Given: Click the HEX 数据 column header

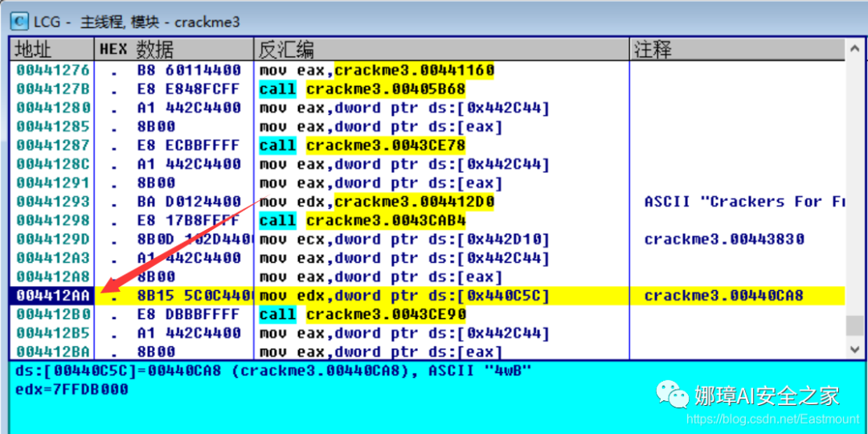Looking at the screenshot, I should pos(174,50).
